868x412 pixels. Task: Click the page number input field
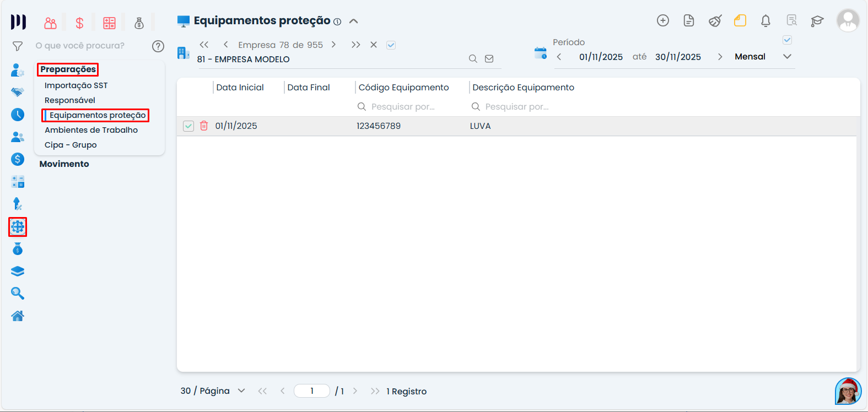point(312,391)
